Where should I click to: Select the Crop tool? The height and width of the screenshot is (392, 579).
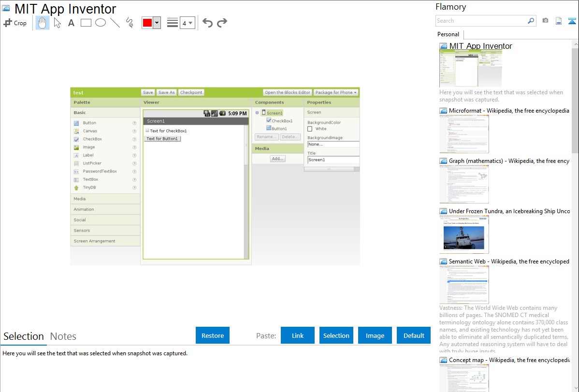(x=15, y=23)
